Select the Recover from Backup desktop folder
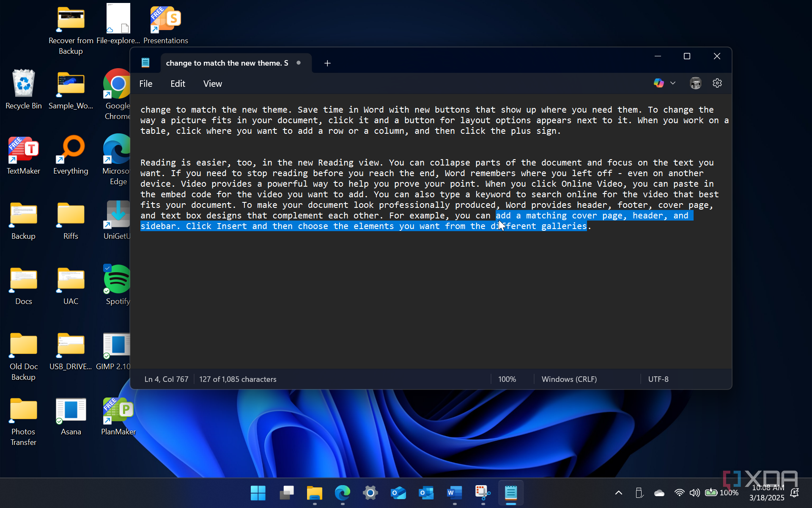Screen dimensions: 812x508 point(71,30)
